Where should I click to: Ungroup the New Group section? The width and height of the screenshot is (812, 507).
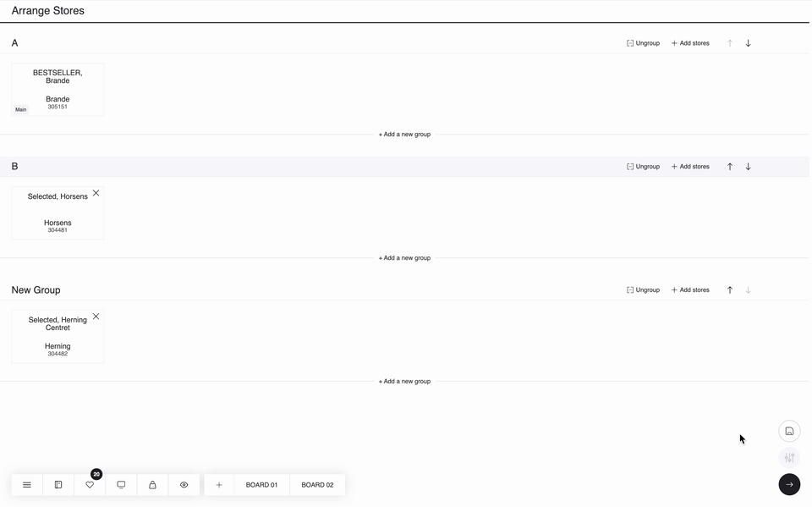point(643,289)
